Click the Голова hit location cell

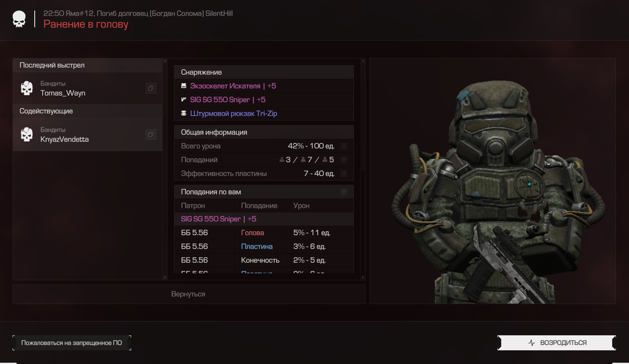253,233
